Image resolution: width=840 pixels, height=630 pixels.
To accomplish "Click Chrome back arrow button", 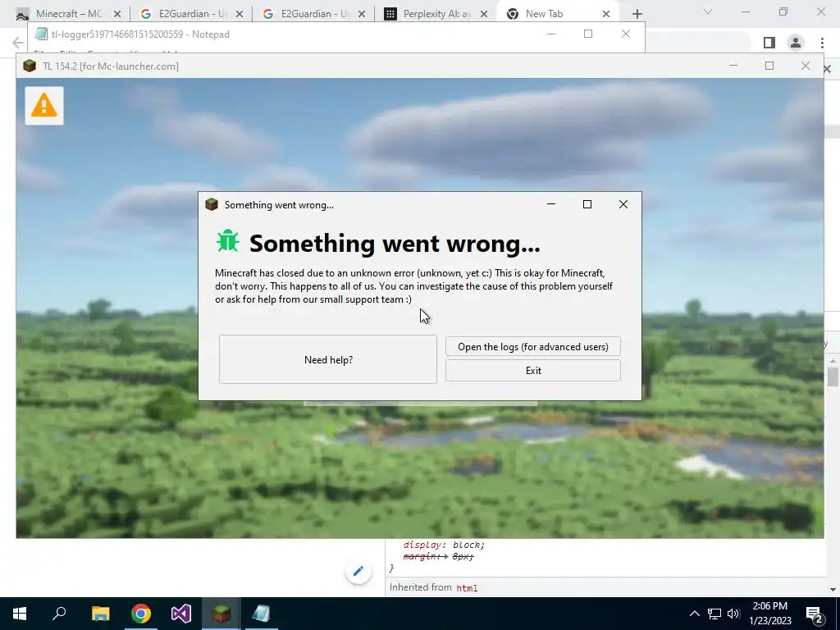I will [x=18, y=43].
